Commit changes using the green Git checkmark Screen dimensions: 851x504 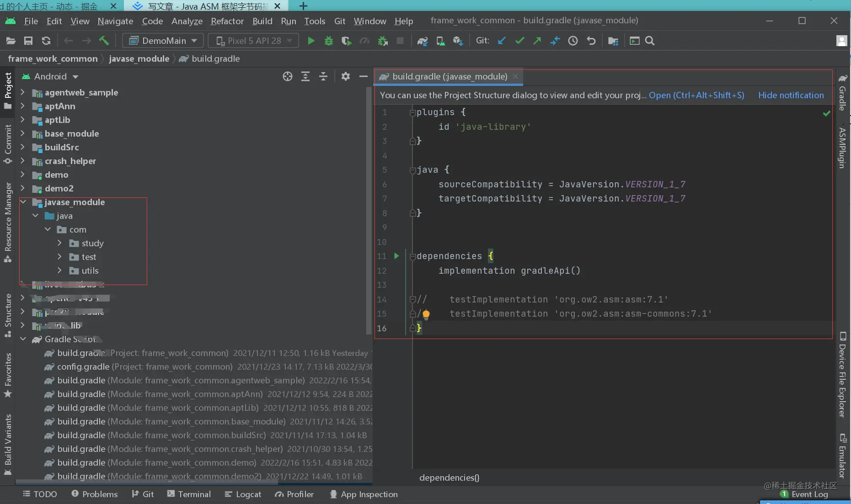[519, 41]
